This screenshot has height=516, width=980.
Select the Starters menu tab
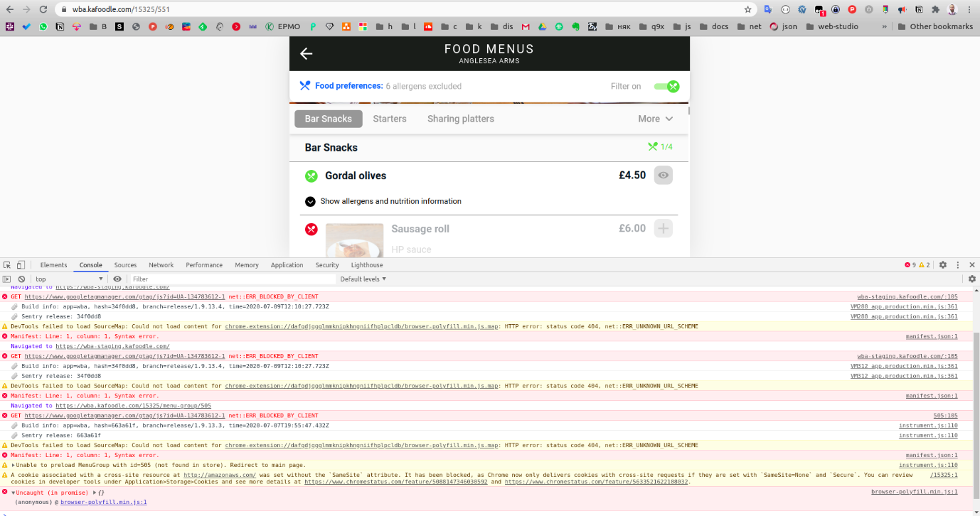[389, 119]
